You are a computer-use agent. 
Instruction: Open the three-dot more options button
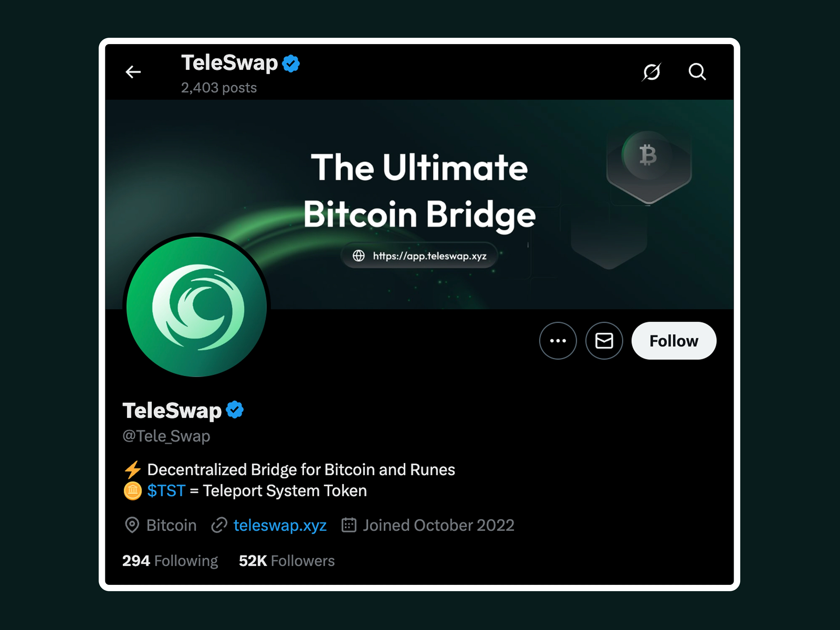click(558, 341)
